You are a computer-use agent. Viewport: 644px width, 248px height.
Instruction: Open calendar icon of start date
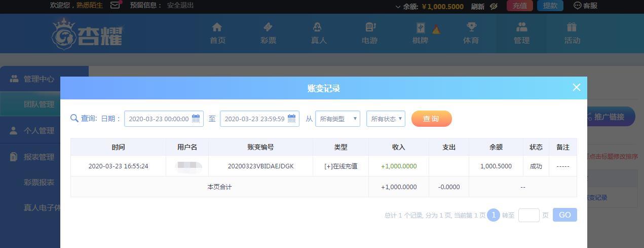tap(196, 118)
